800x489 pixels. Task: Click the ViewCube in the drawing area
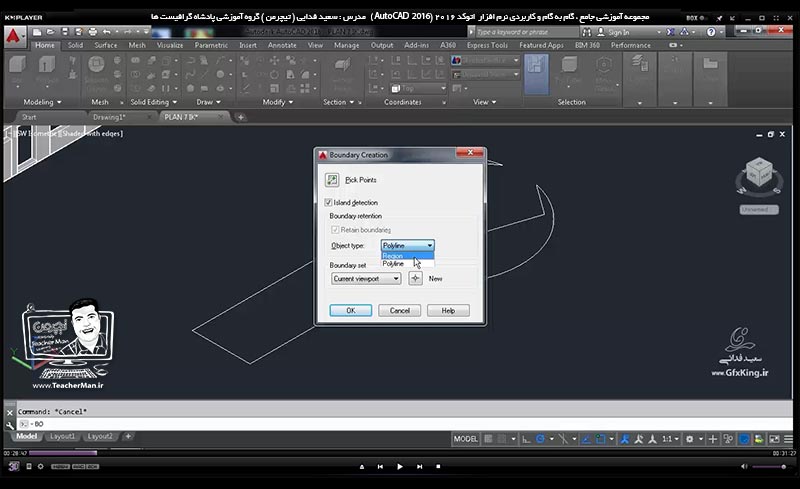tap(759, 175)
